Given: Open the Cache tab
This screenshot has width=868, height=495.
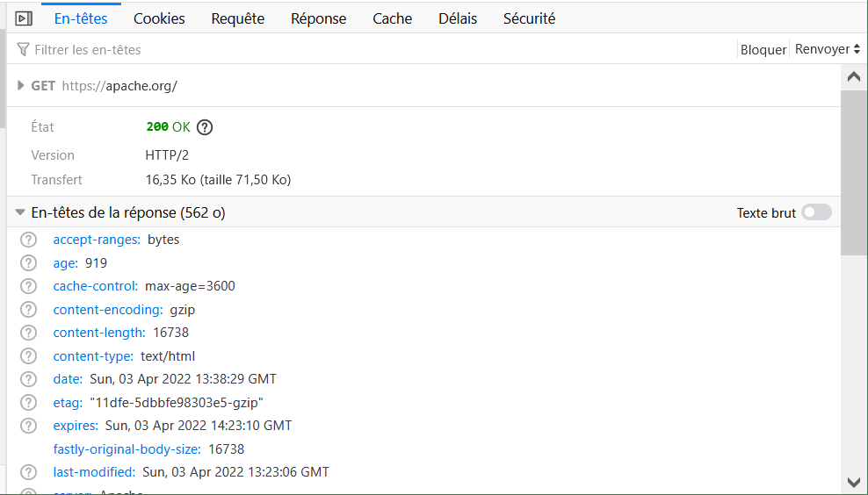Looking at the screenshot, I should [x=393, y=18].
